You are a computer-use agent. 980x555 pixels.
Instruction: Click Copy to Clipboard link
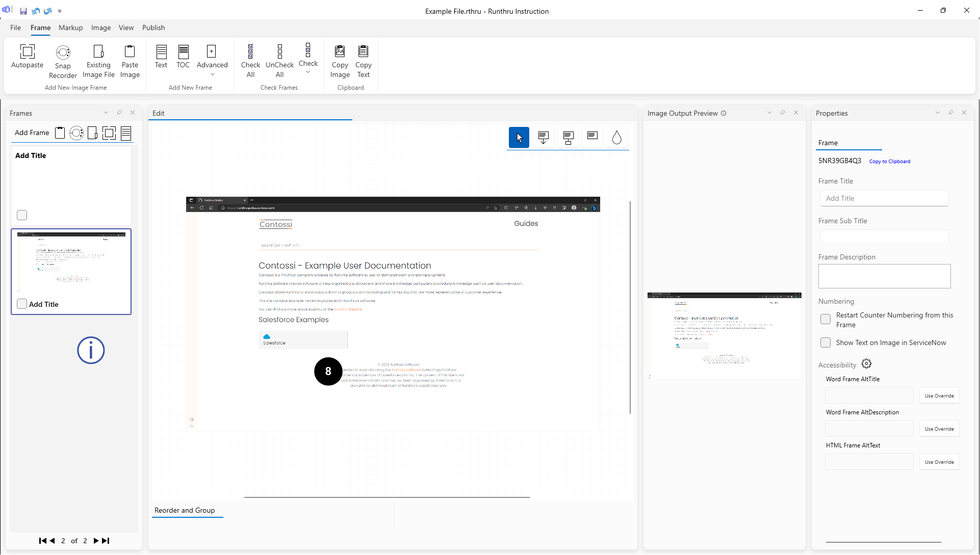click(x=889, y=161)
